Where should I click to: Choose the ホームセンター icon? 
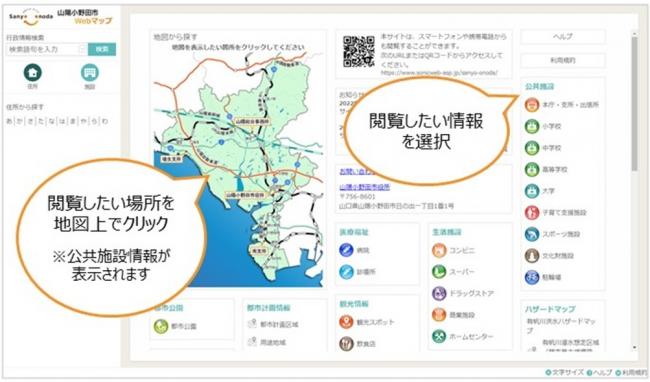pyautogui.click(x=439, y=336)
